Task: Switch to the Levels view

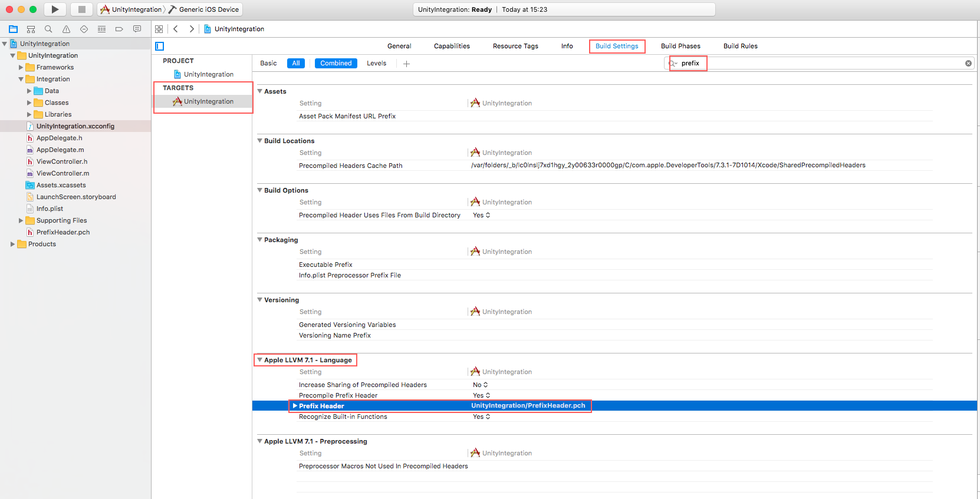Action: click(376, 63)
